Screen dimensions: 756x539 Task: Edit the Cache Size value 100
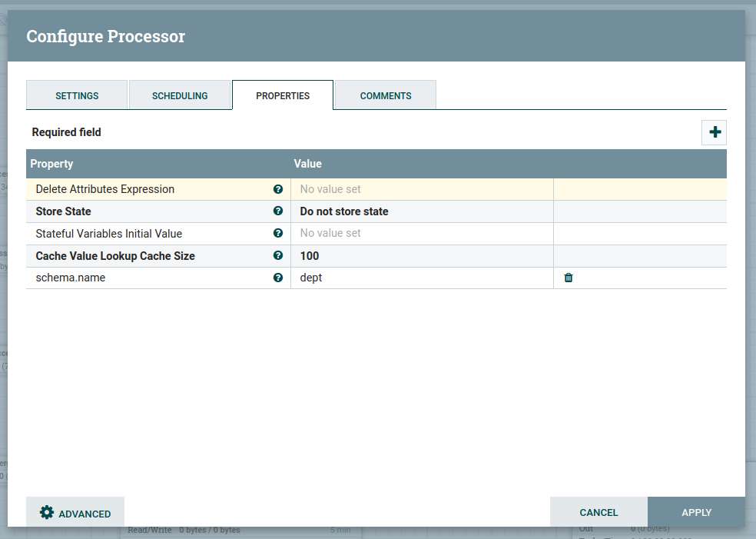(x=421, y=256)
